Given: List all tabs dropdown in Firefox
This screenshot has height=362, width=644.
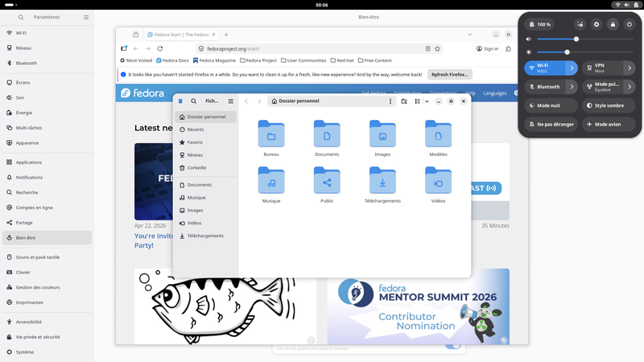Looking at the screenshot, I should pyautogui.click(x=470, y=35).
